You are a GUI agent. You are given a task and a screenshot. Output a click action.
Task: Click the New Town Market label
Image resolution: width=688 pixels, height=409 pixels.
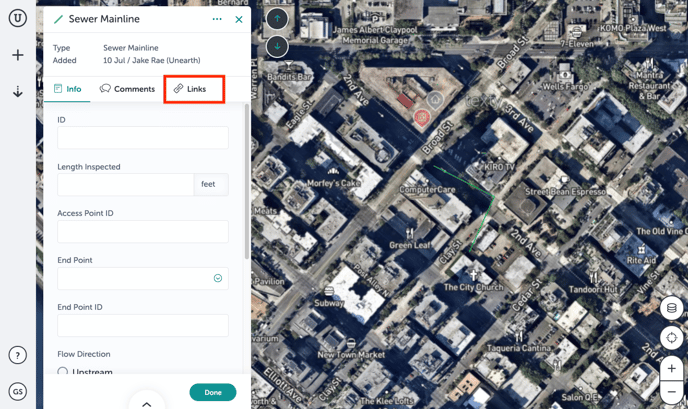pos(351,355)
